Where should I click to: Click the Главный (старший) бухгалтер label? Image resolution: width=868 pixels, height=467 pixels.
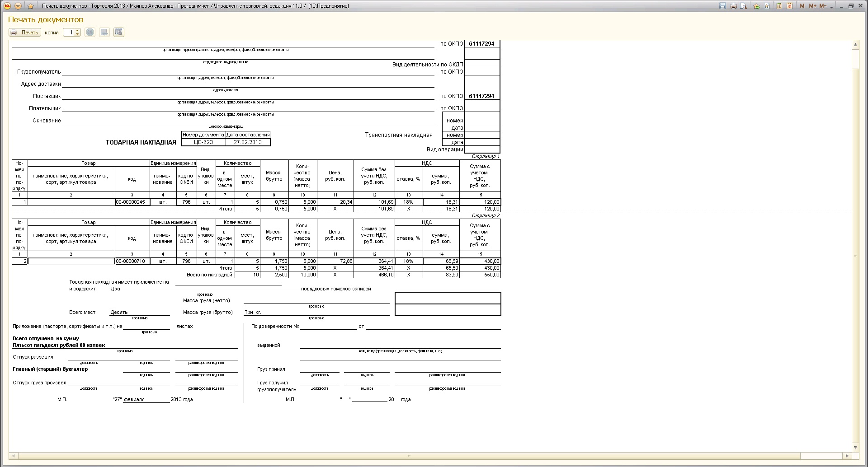click(50, 369)
